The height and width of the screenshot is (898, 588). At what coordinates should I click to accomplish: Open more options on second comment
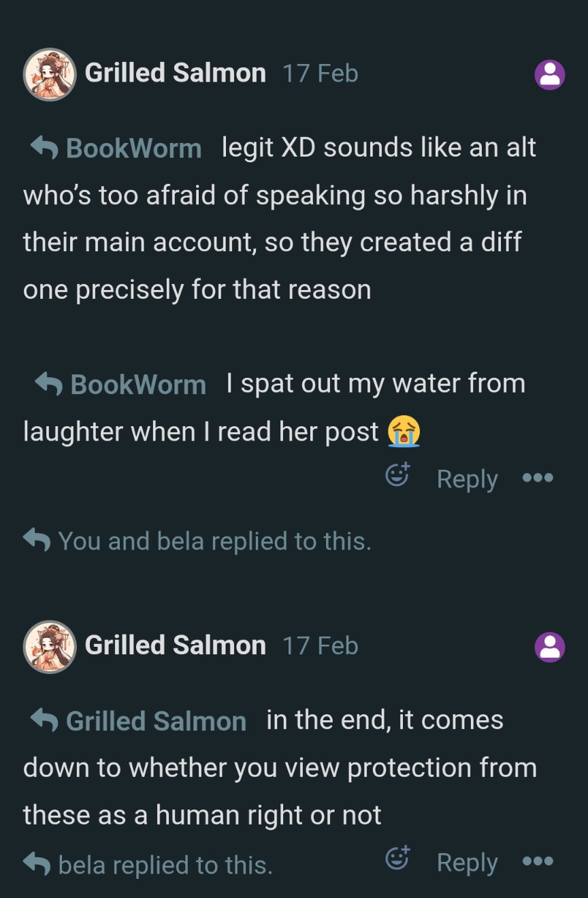538,861
